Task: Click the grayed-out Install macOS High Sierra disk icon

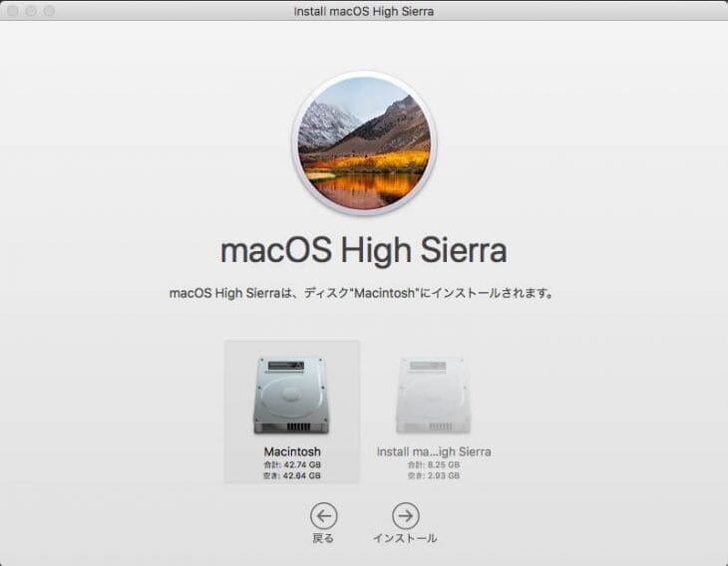Action: point(433,396)
